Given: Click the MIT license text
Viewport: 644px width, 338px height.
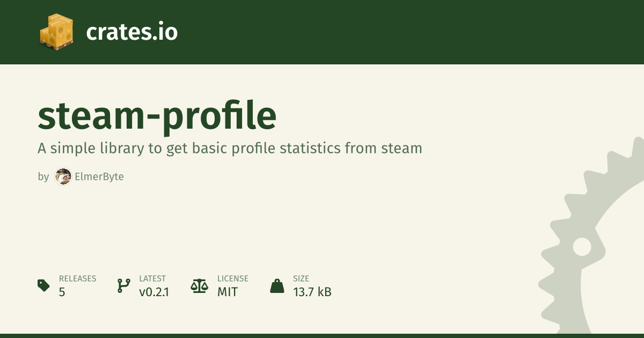Looking at the screenshot, I should (x=228, y=292).
